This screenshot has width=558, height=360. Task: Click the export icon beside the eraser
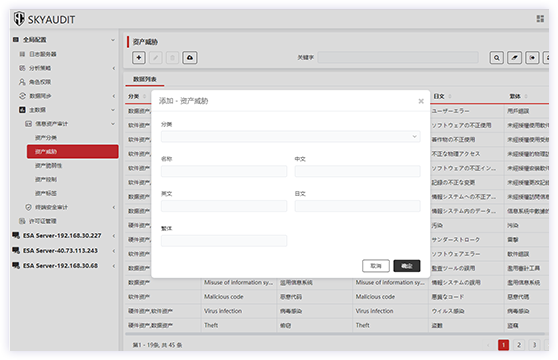pos(532,58)
